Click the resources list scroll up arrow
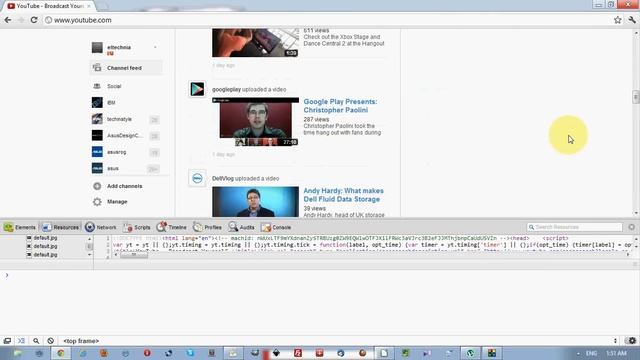 coord(89,238)
